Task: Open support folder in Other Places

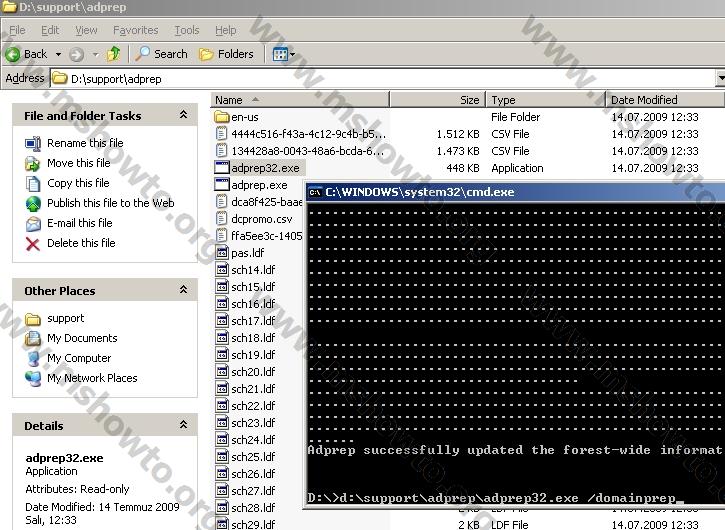Action: [x=65, y=318]
